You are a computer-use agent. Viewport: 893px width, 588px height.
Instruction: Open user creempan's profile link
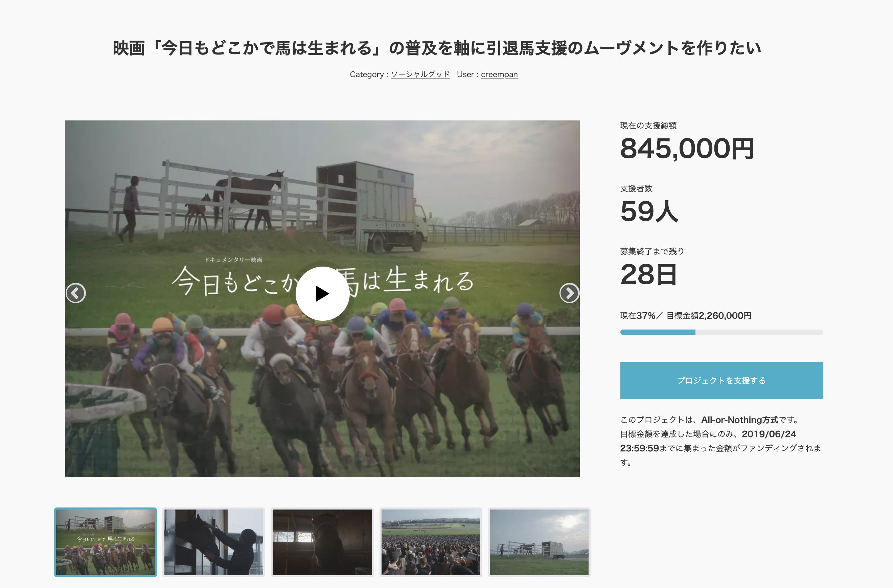click(x=499, y=74)
